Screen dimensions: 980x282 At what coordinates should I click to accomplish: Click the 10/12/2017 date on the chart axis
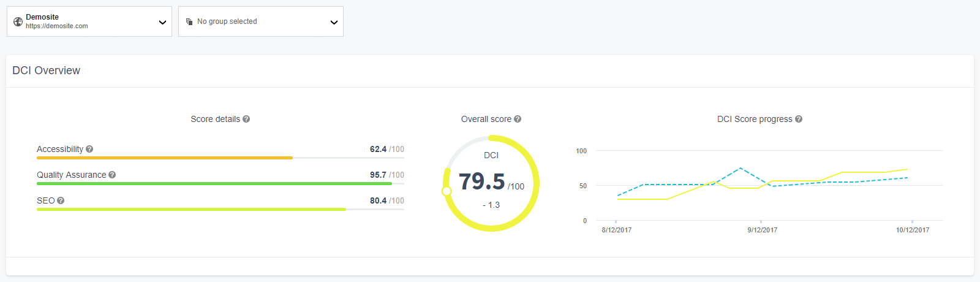912,230
